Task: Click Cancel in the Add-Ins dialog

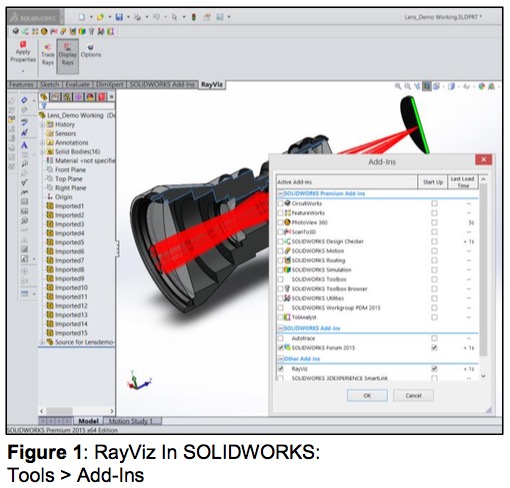Action: click(x=413, y=396)
